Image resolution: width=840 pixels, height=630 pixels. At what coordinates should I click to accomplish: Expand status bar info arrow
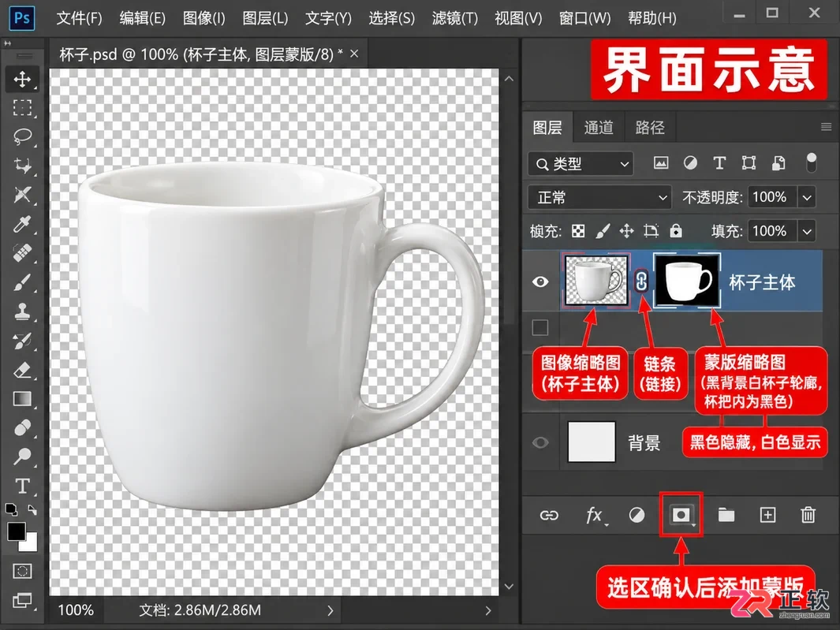point(330,610)
